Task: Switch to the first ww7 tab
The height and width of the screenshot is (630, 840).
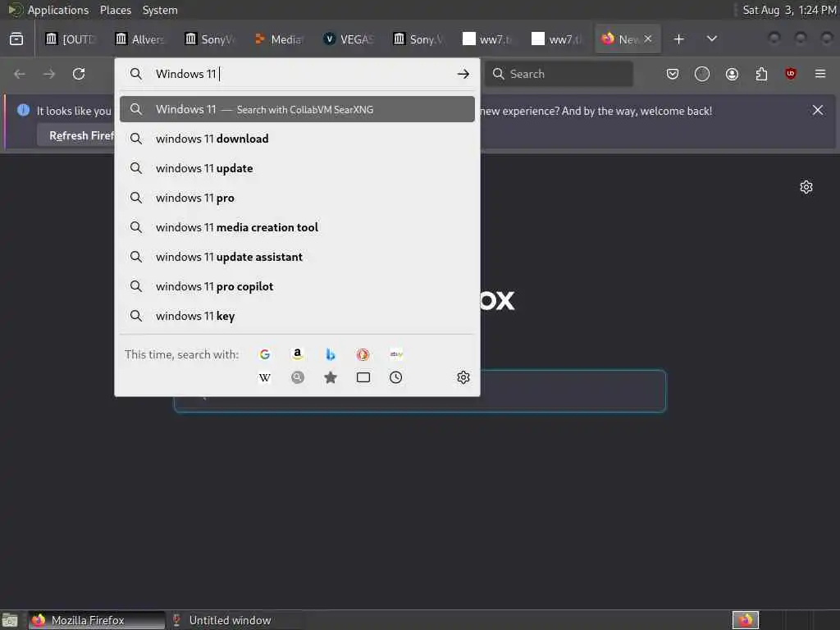Action: pos(487,39)
